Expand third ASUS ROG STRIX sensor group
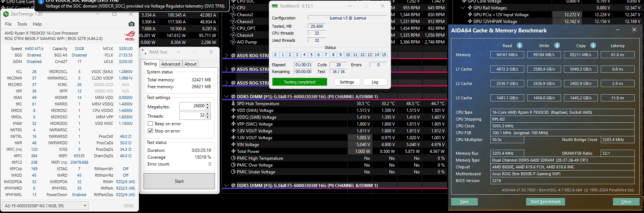Viewport: 644px width, 213px height. tap(226, 83)
